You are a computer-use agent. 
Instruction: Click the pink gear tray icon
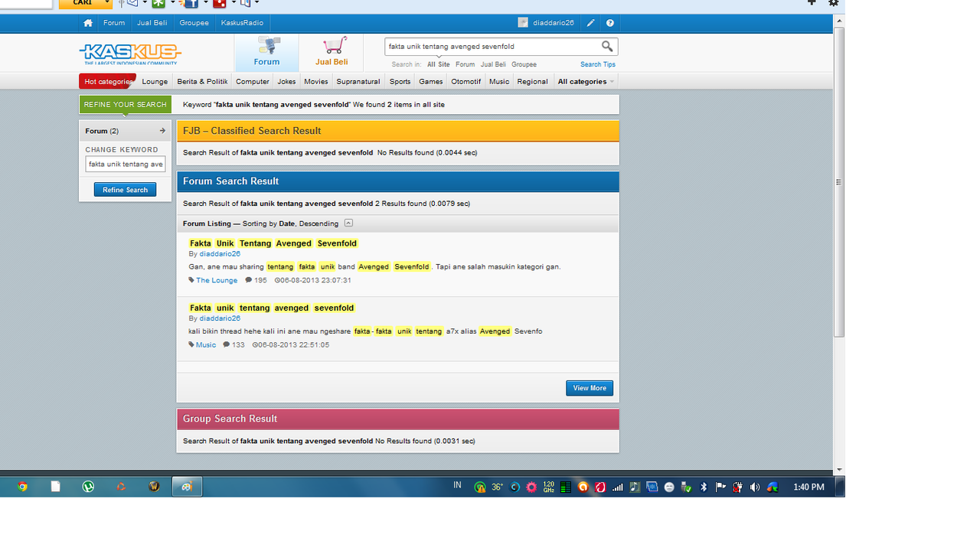click(x=531, y=487)
